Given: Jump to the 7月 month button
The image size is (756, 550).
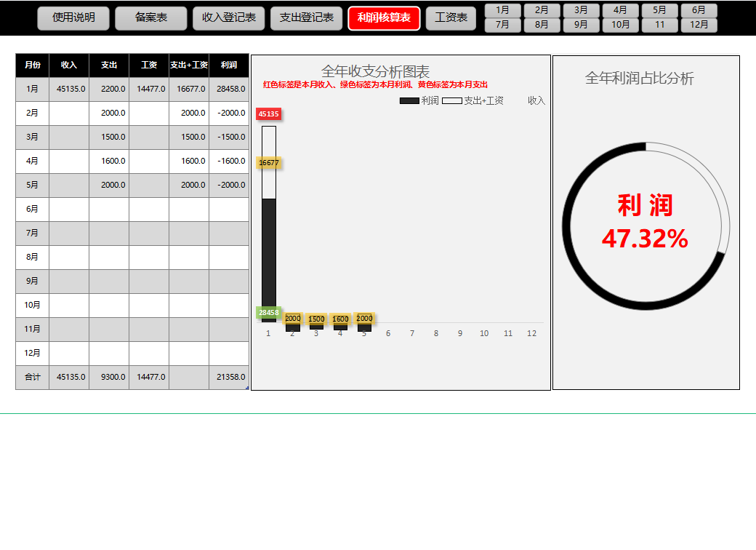Looking at the screenshot, I should click(x=502, y=25).
